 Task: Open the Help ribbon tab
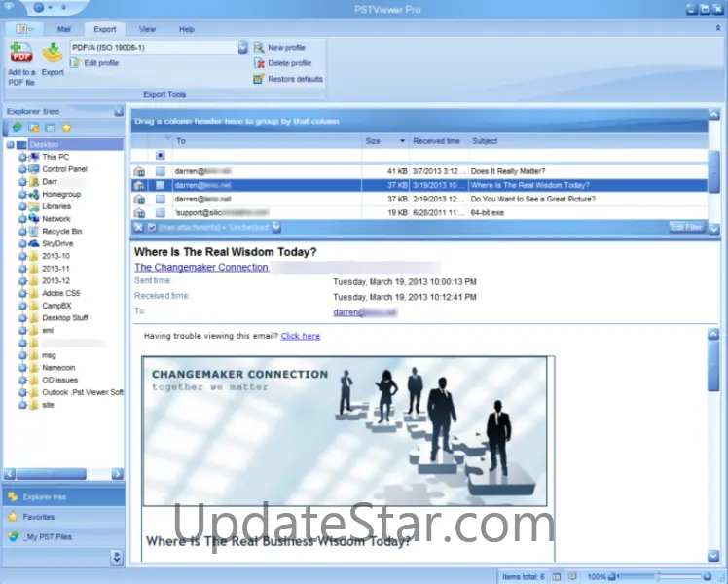[x=187, y=29]
